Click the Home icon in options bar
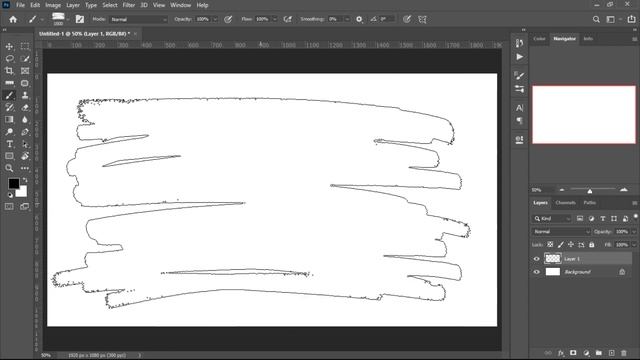Viewport: 640px width, 360px height. coord(13,19)
